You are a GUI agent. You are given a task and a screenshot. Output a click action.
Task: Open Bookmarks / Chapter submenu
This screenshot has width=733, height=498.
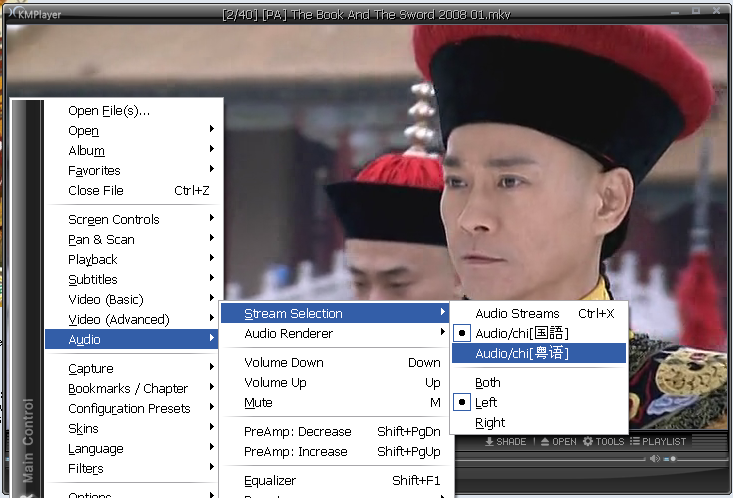132,389
